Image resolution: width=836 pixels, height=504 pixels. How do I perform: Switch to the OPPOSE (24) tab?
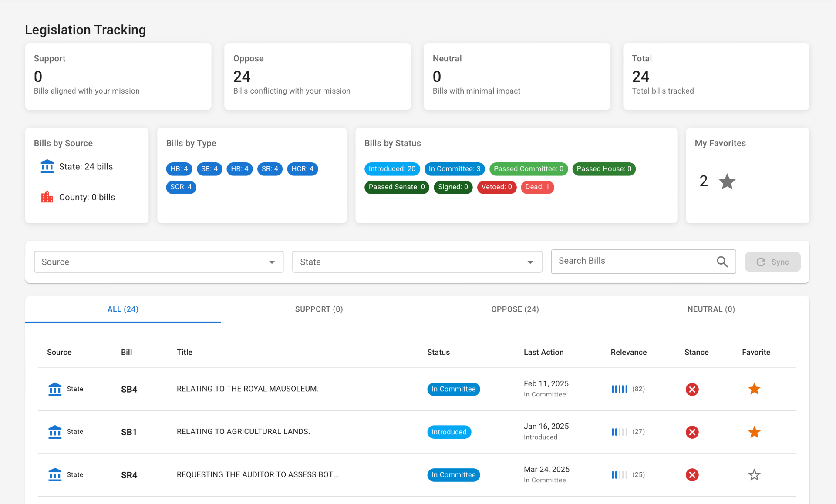(515, 309)
